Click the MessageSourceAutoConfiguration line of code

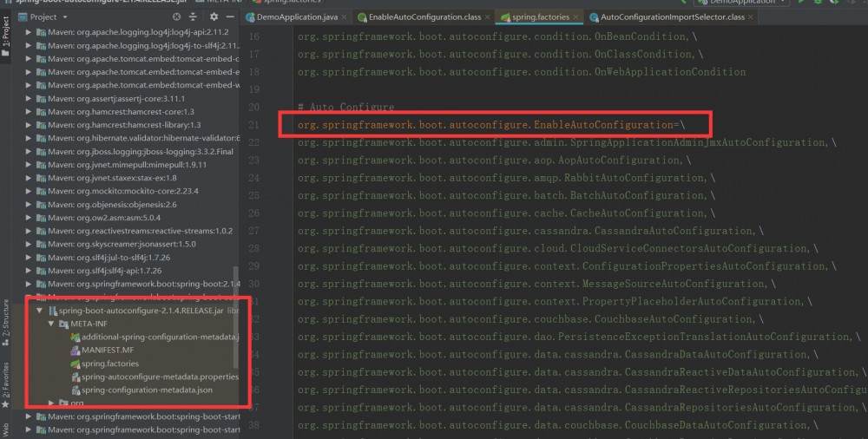(x=536, y=284)
